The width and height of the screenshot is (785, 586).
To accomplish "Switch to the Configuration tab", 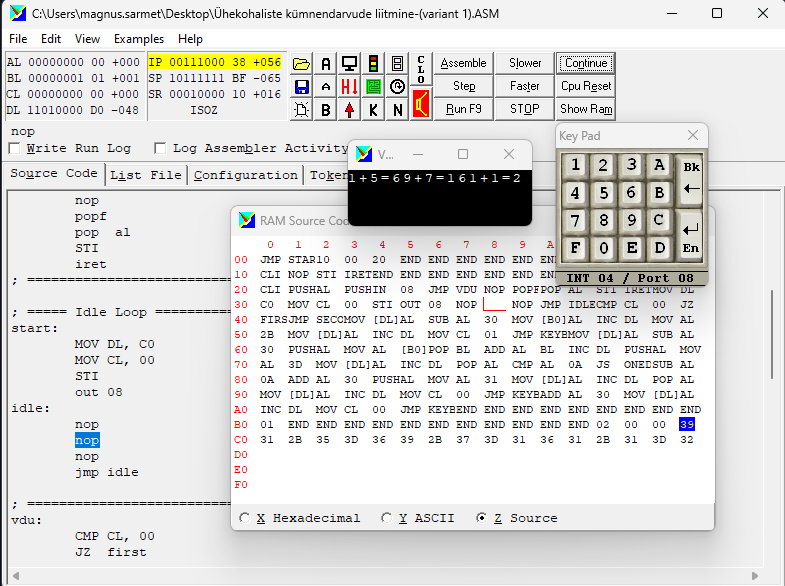I will [x=245, y=176].
